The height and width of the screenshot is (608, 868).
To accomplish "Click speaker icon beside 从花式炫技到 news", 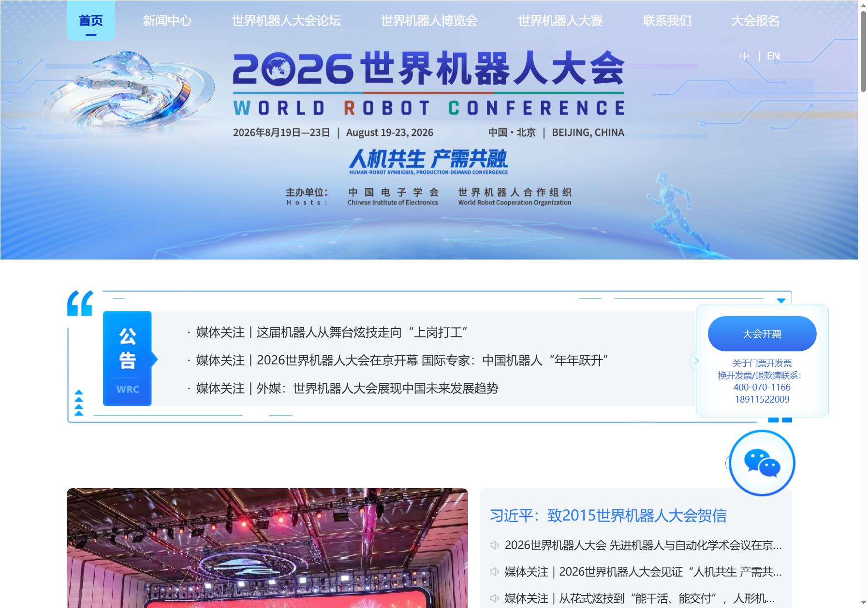I will pyautogui.click(x=494, y=598).
